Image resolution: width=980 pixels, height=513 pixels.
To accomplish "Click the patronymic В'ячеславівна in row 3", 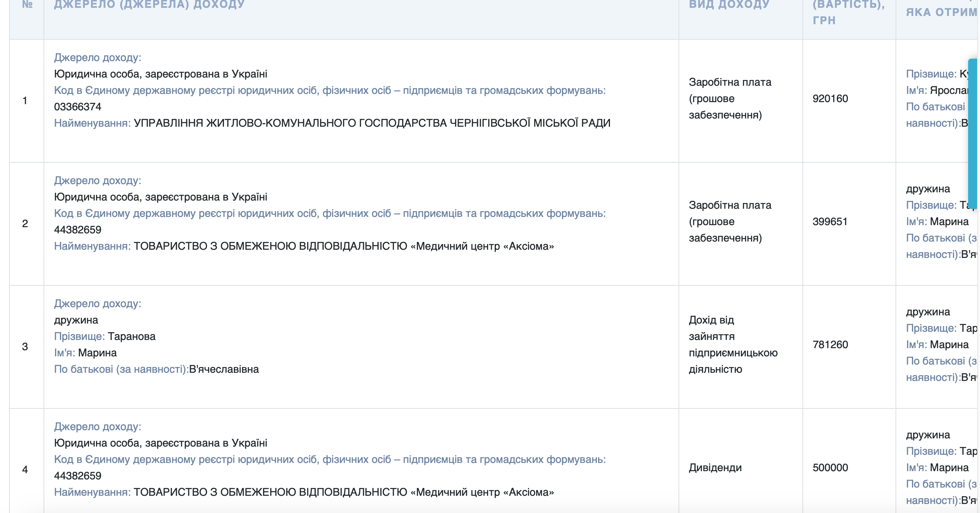I will [224, 369].
